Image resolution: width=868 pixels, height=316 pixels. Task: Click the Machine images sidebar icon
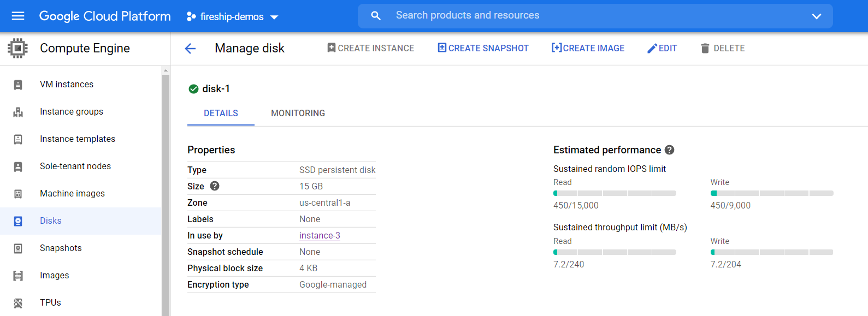pyautogui.click(x=18, y=194)
